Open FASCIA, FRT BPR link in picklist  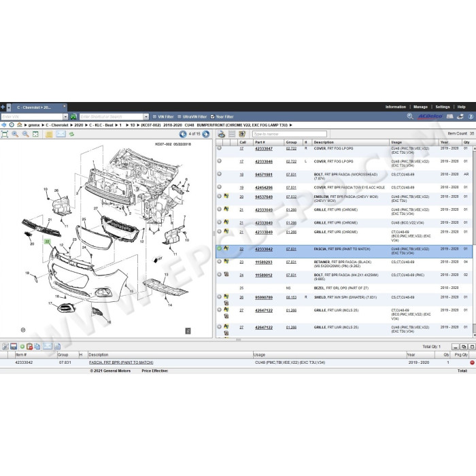[121, 362]
